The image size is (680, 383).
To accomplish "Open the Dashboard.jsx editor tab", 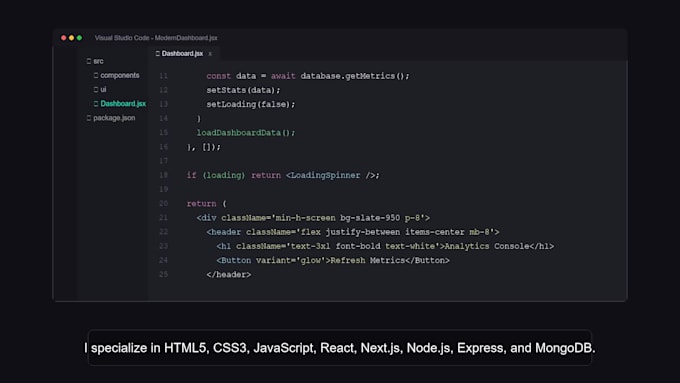I will tap(182, 53).
